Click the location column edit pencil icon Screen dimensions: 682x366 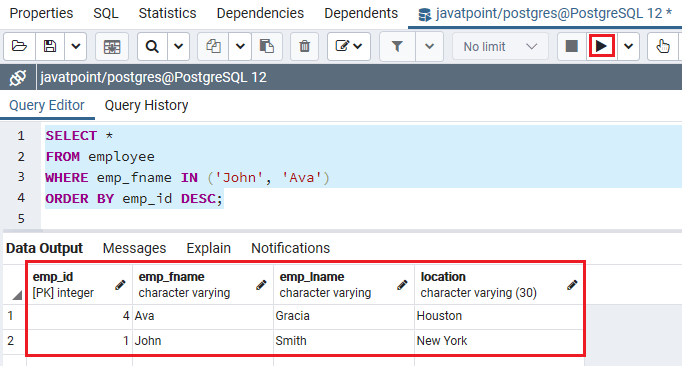click(x=572, y=285)
